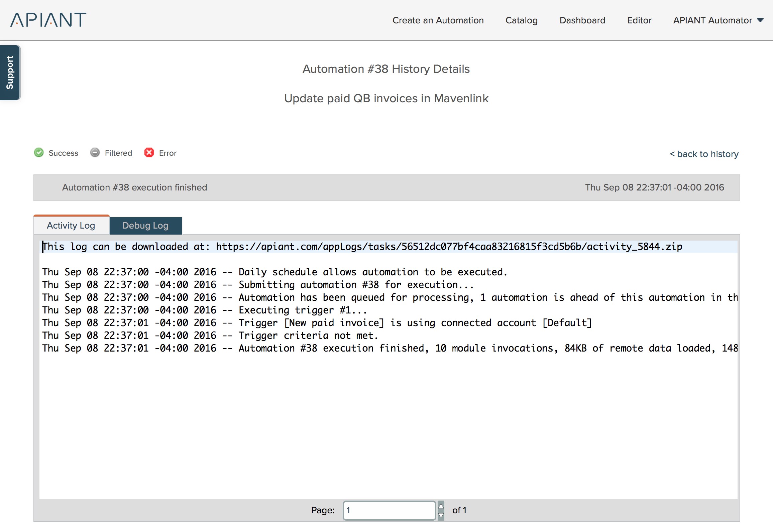This screenshot has width=773, height=532.
Task: Increment page with the up stepper arrow
Action: [441, 506]
